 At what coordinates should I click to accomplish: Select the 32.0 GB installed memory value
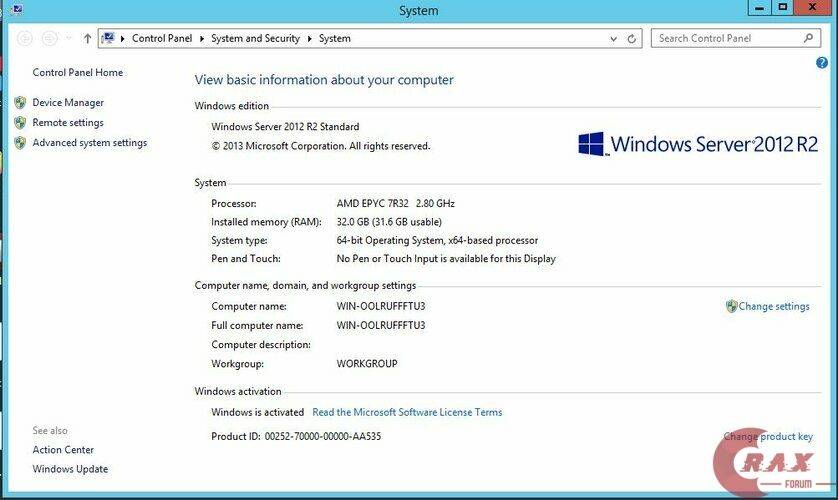[389, 222]
